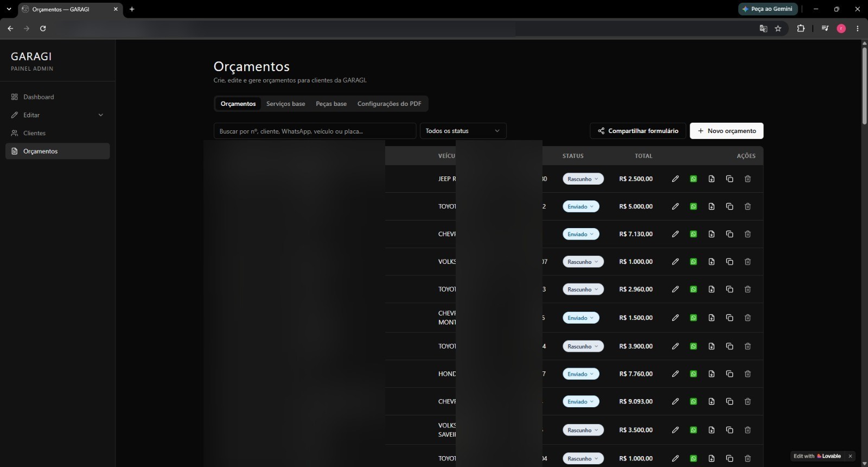Remove the R$ 5.000,00 quote via the trash icon
The image size is (868, 467).
point(748,206)
